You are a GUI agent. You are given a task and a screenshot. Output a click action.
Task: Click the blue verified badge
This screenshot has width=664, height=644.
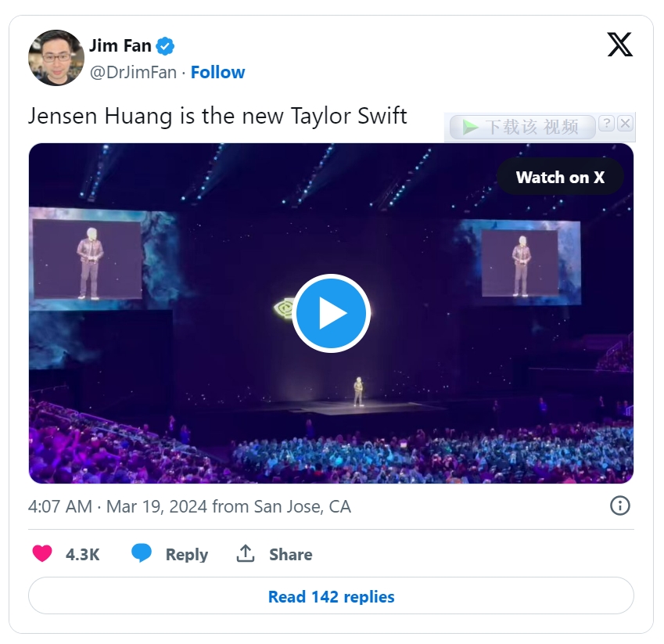[x=165, y=46]
